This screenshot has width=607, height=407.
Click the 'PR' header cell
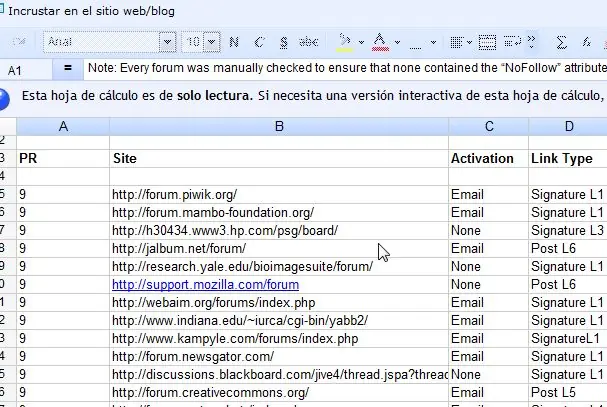tap(63, 158)
